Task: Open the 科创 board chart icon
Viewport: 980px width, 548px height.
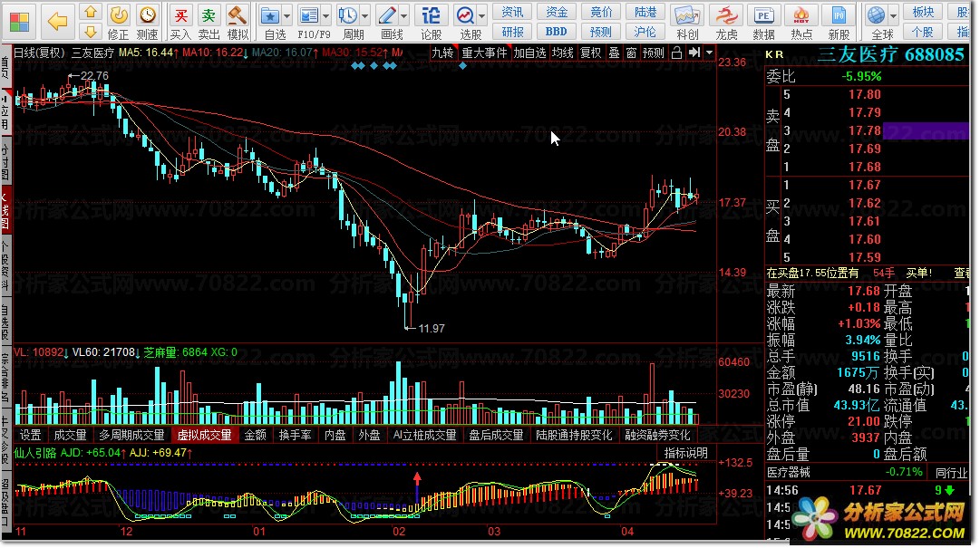Action: [x=687, y=22]
